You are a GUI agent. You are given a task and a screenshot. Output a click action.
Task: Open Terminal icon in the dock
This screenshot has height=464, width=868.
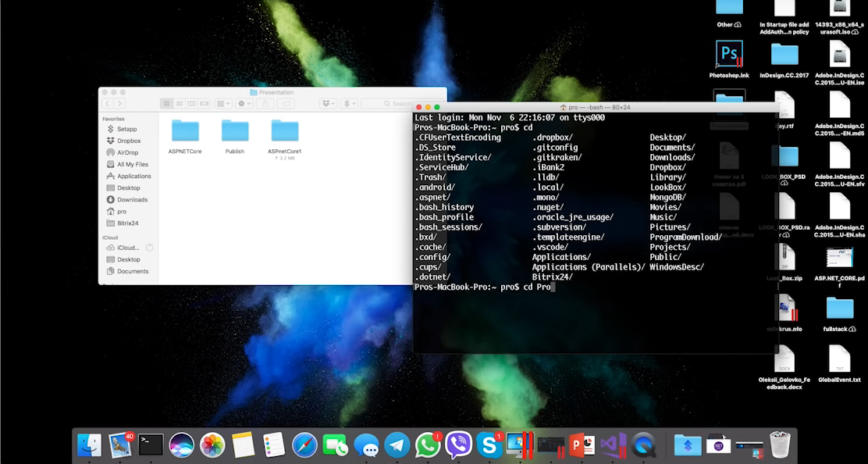[151, 444]
